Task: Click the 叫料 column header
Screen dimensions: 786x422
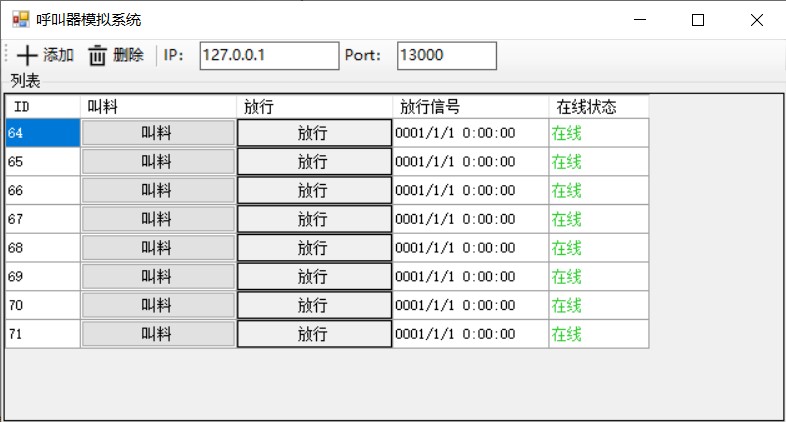Action: 158,106
